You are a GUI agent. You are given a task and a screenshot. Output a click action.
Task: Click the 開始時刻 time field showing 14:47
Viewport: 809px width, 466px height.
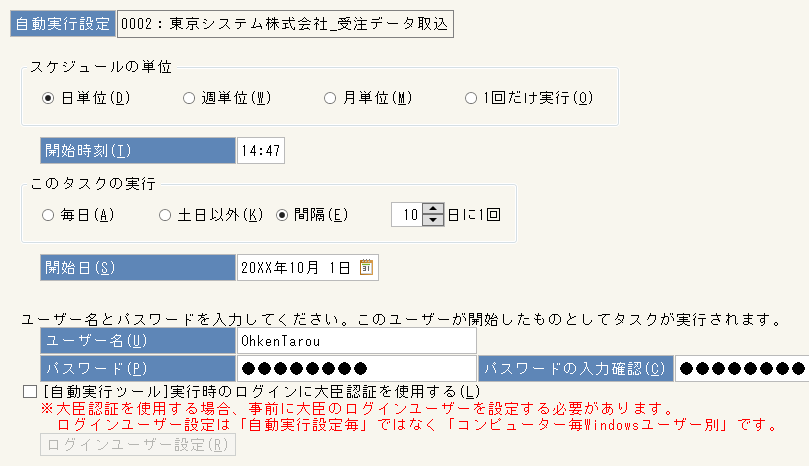(261, 151)
